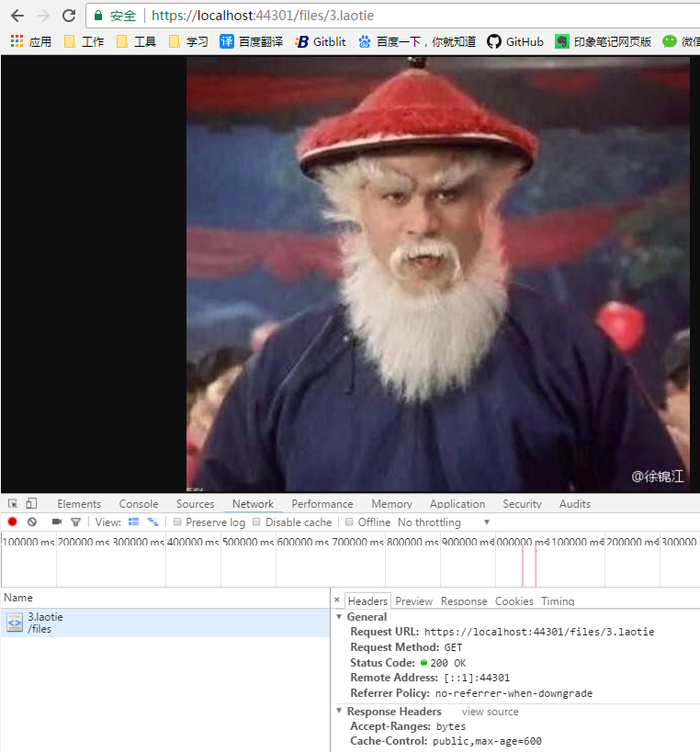Open the Elements panel tab
This screenshot has height=752, width=700.
tap(79, 504)
